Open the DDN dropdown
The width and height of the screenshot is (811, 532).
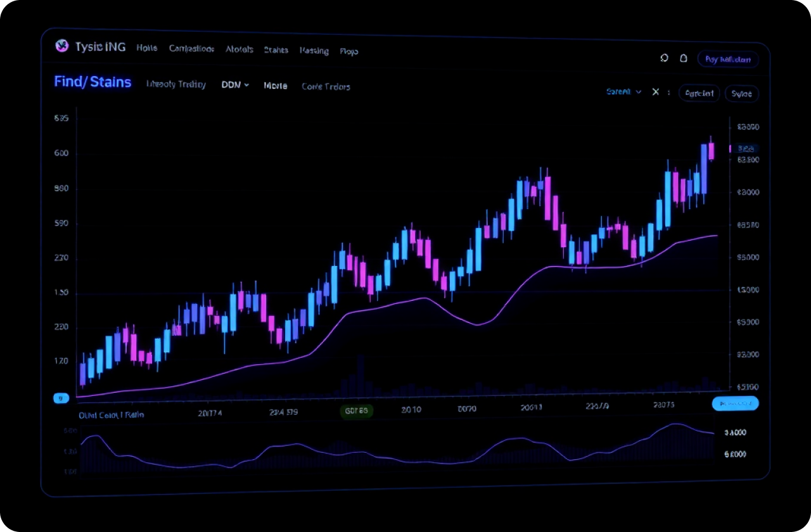click(x=234, y=84)
